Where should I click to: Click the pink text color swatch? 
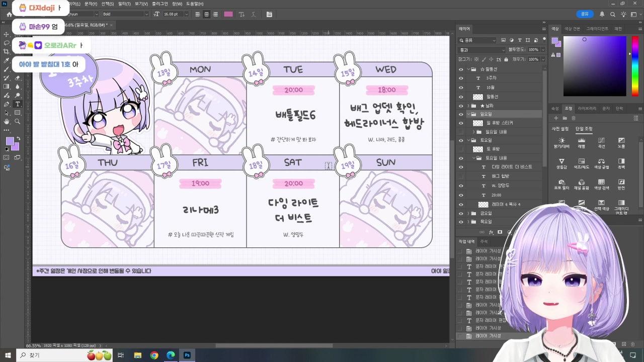[228, 14]
